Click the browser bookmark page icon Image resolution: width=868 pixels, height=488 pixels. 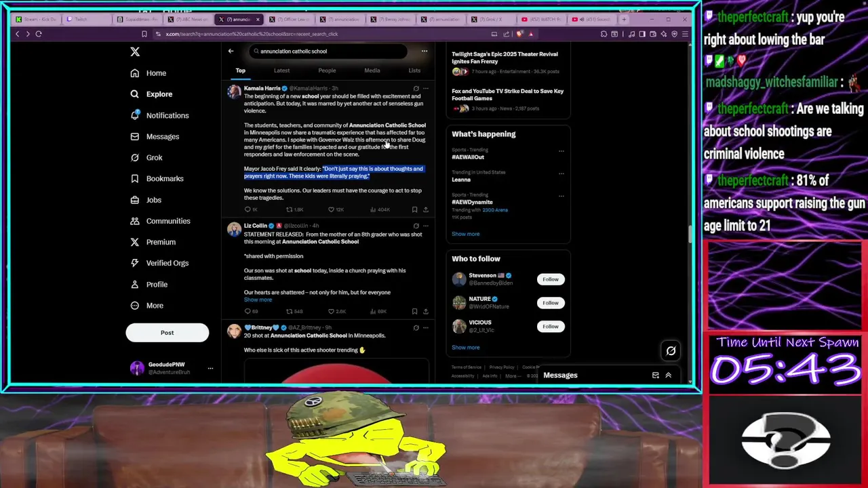coord(144,34)
